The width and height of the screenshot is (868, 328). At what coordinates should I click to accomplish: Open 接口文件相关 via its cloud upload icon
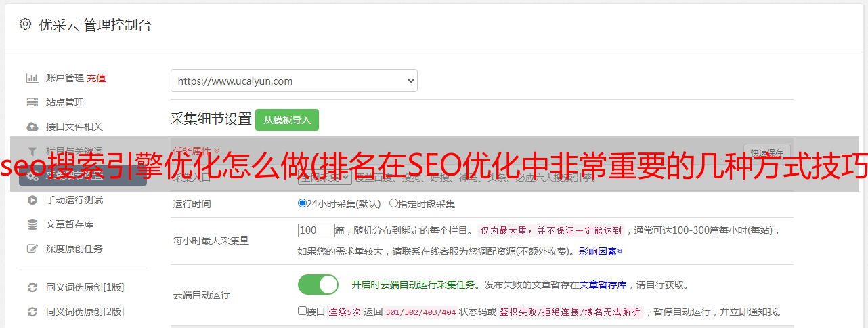tap(32, 127)
